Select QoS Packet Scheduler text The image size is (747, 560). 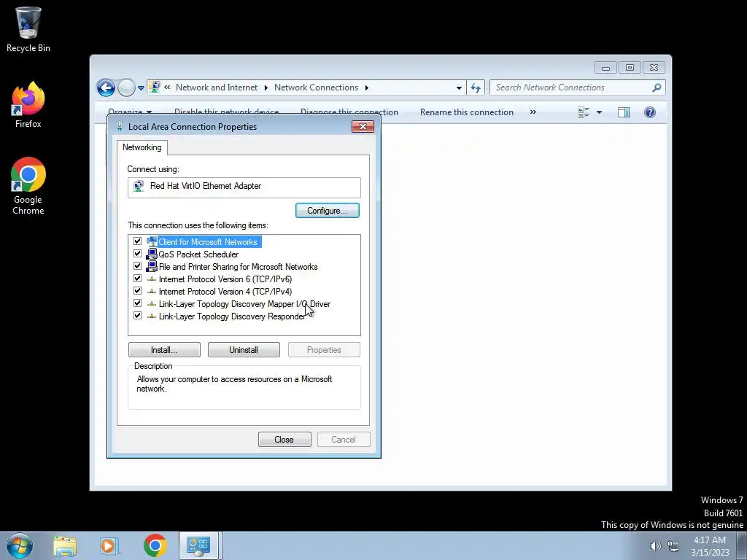click(198, 254)
